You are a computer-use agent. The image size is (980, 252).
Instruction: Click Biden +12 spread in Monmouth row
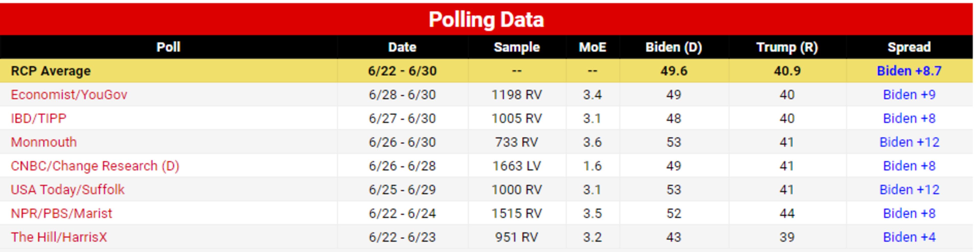[909, 142]
